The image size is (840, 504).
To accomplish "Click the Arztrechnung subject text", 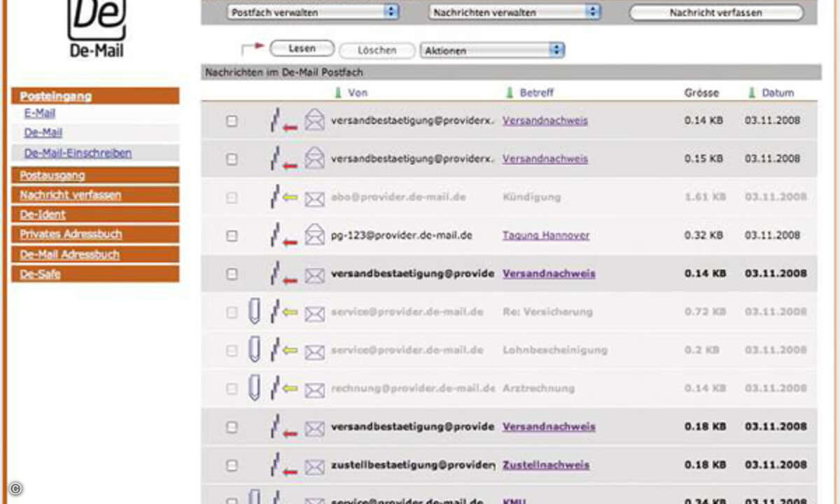I will [538, 388].
